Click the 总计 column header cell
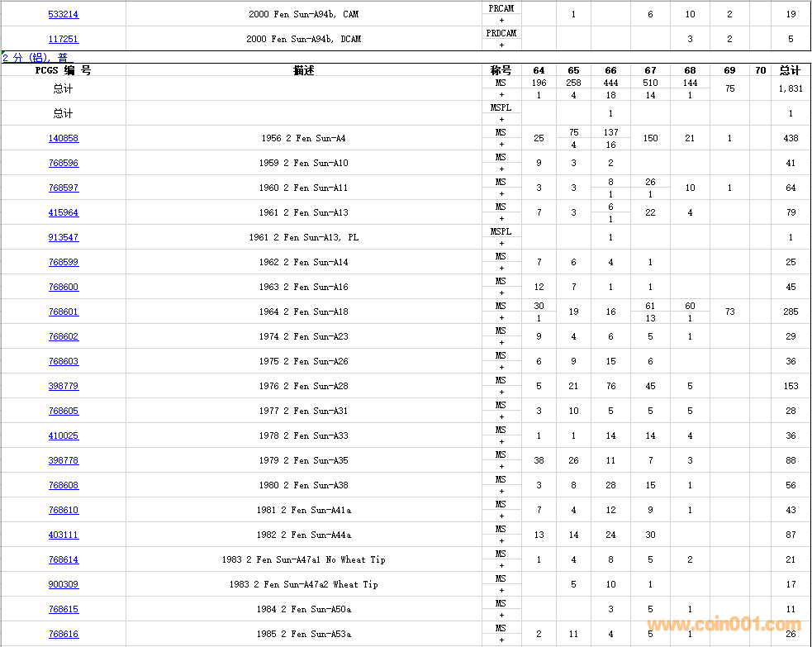The width and height of the screenshot is (812, 647). click(791, 70)
